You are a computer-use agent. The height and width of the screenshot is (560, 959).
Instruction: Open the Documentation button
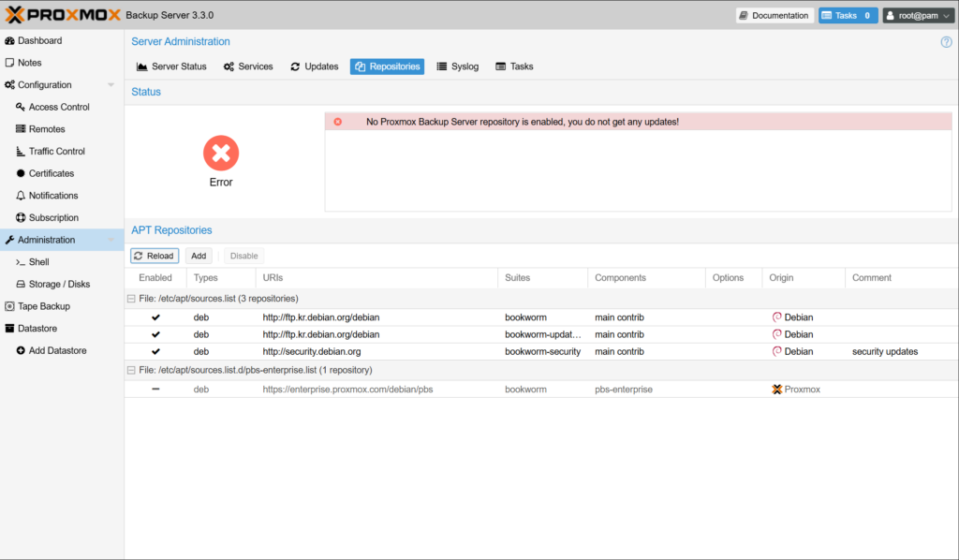point(774,15)
